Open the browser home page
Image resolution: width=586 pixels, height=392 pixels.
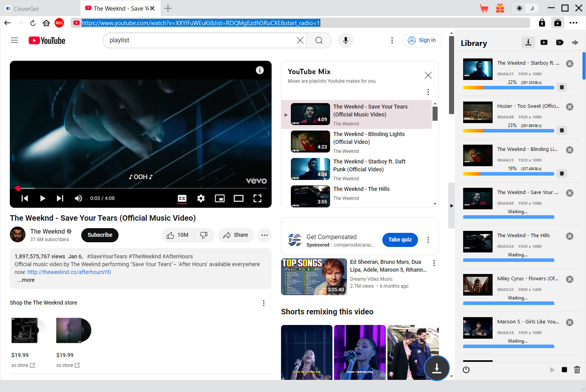coord(46,23)
